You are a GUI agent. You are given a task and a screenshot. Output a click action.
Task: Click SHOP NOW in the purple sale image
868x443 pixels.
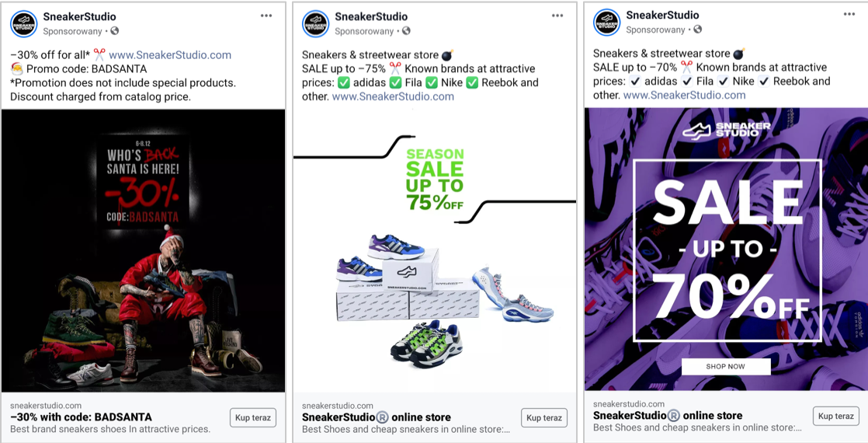(726, 366)
